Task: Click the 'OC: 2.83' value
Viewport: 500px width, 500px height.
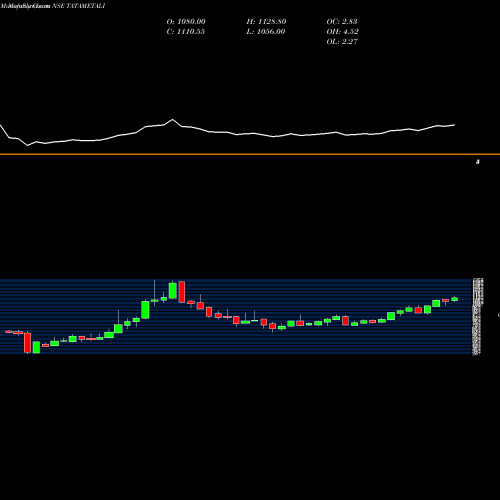Action: coord(342,22)
